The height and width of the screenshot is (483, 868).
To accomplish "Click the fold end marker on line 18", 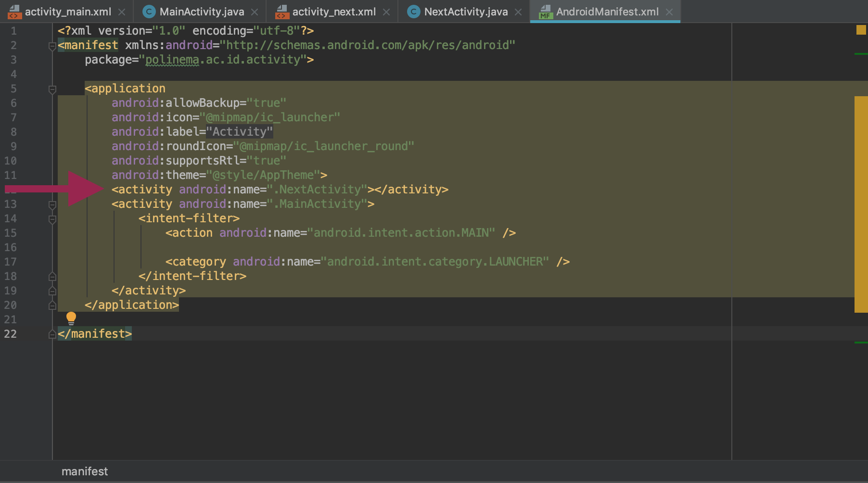I will click(52, 277).
